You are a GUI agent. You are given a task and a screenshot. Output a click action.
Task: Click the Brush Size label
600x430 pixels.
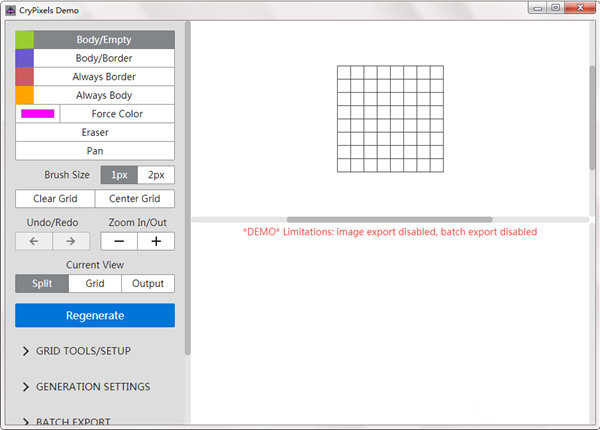67,175
